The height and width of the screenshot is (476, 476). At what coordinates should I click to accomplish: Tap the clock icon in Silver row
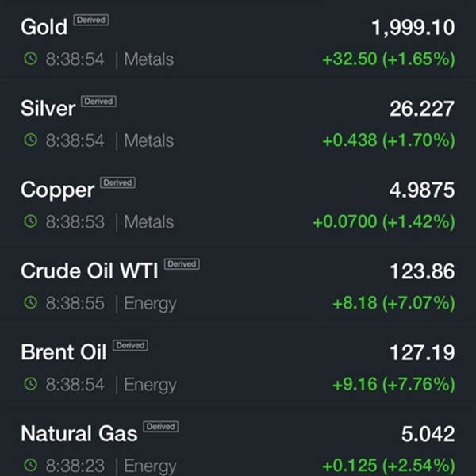pos(31,140)
